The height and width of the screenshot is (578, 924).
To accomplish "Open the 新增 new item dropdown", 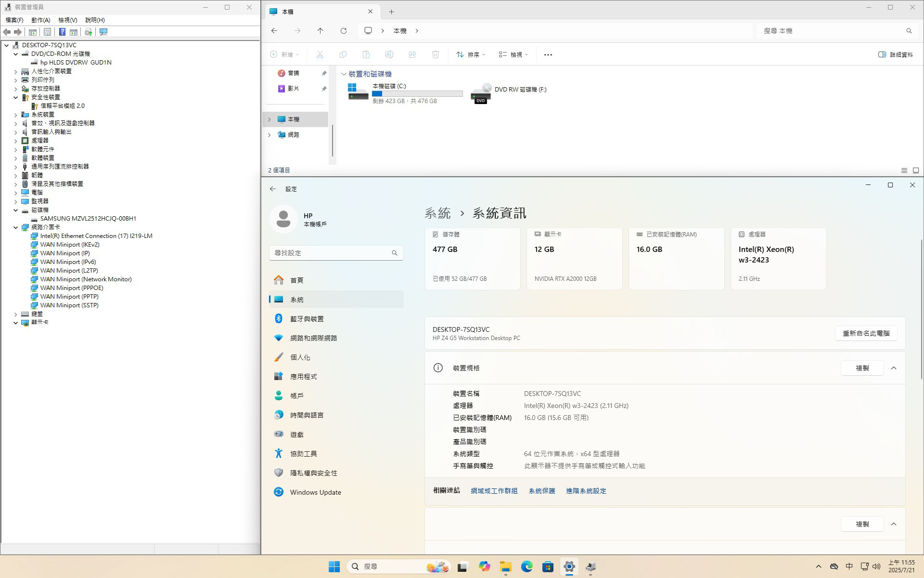I will coord(285,54).
